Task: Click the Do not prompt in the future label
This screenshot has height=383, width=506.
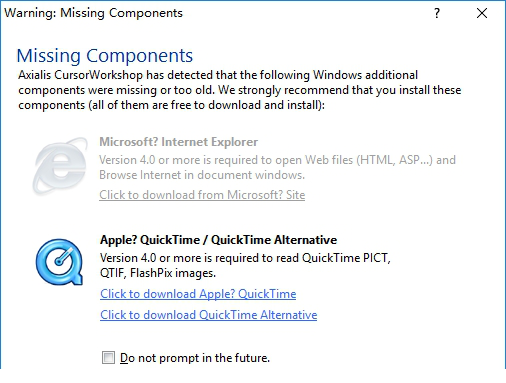Action: click(195, 358)
